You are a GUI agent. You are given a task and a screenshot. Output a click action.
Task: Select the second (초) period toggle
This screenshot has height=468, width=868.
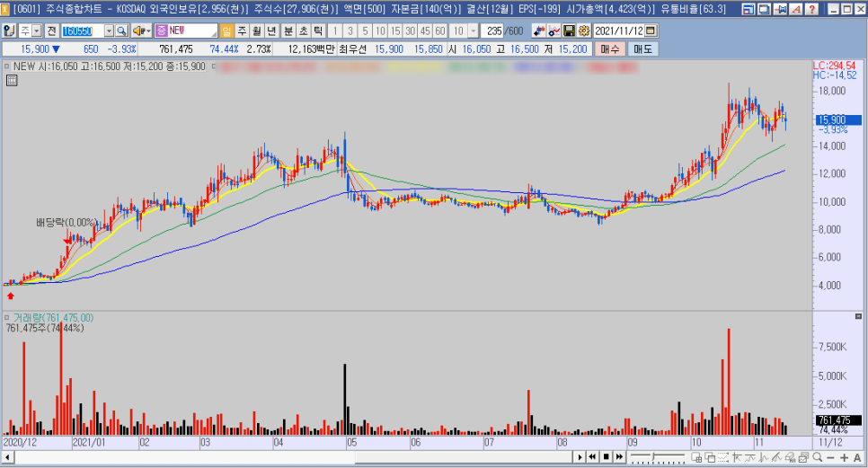click(x=304, y=31)
